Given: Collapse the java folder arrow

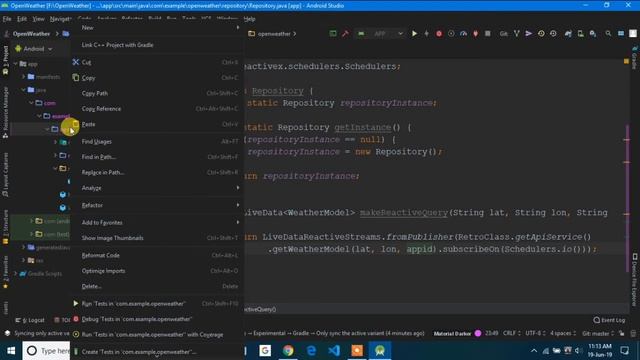Looking at the screenshot, I should click(x=24, y=90).
